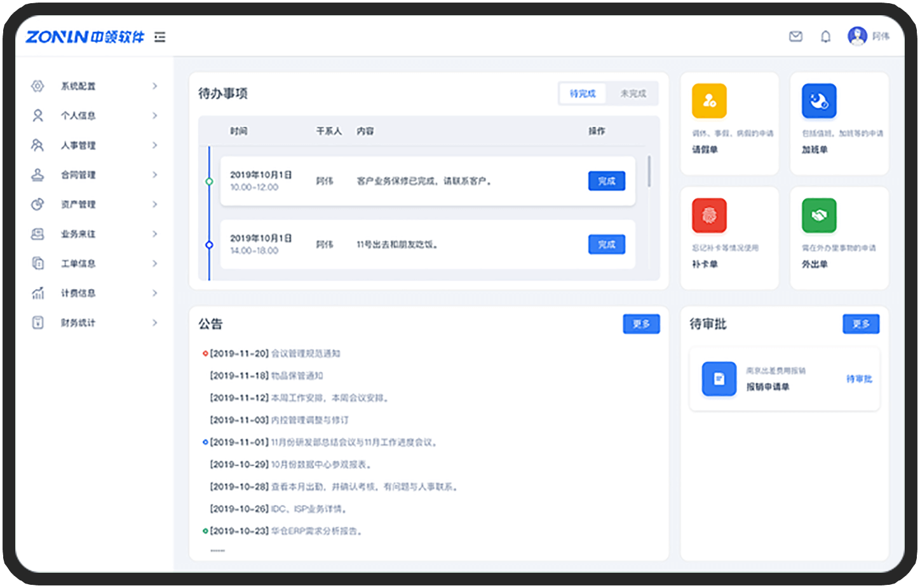Select 合同管理 in the sidebar

tap(78, 175)
